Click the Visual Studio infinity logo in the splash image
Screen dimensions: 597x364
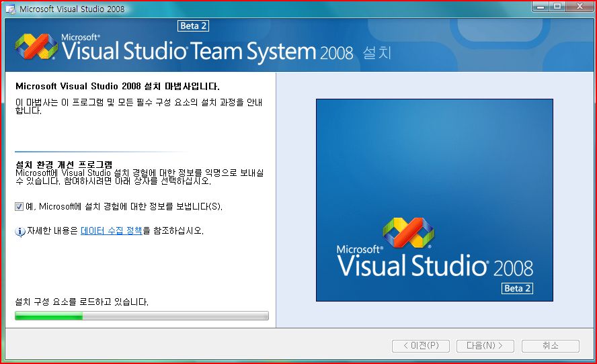tap(408, 232)
